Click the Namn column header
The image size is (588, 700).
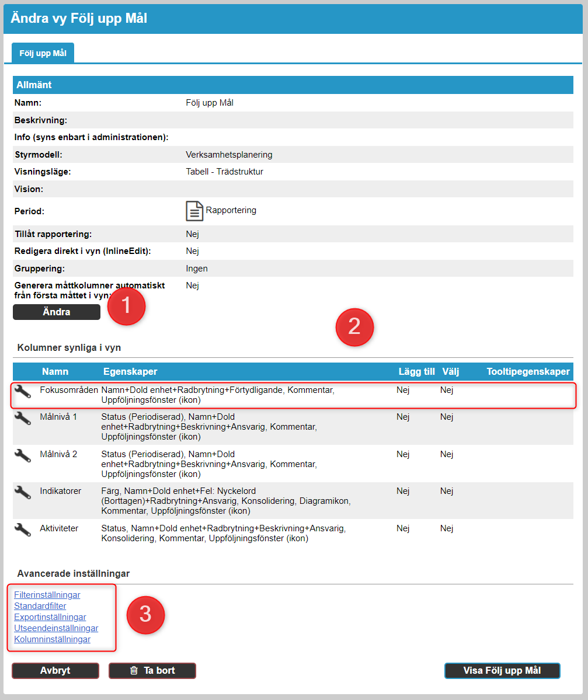[55, 371]
